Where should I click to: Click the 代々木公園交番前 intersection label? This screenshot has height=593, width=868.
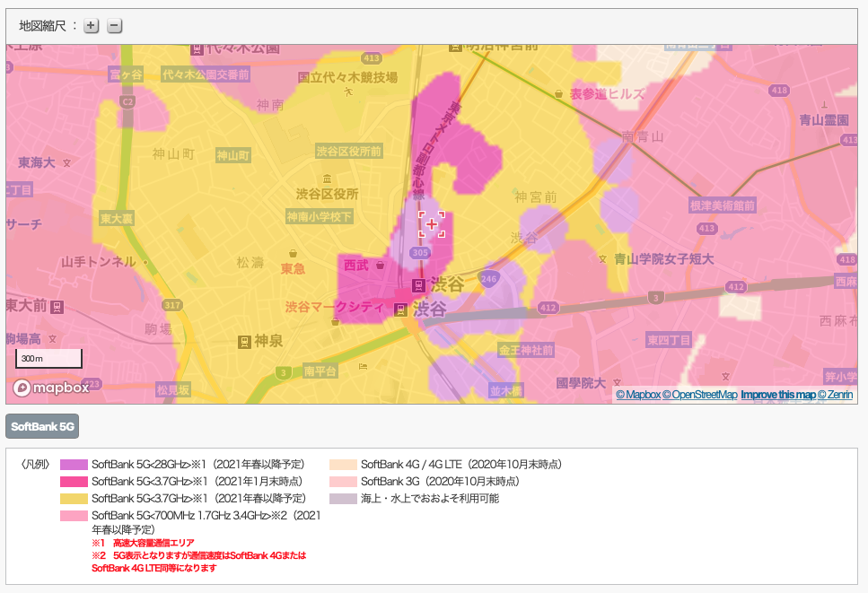[x=206, y=74]
